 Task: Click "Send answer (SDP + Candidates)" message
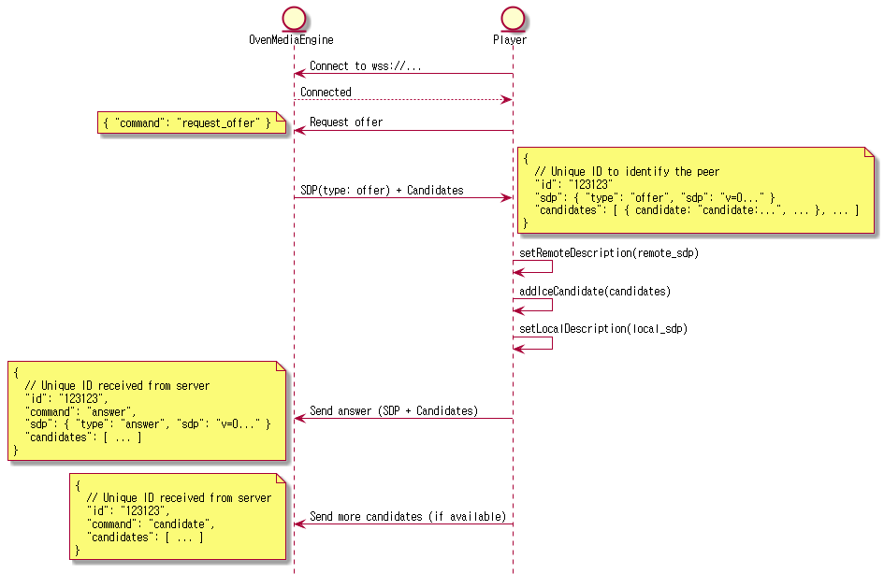click(x=394, y=411)
